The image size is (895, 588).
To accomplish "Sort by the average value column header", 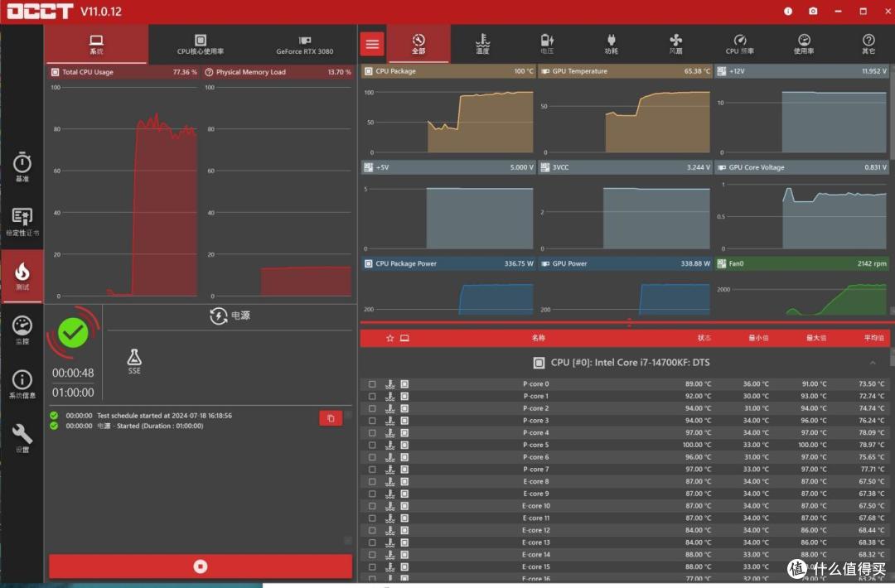I will point(874,338).
